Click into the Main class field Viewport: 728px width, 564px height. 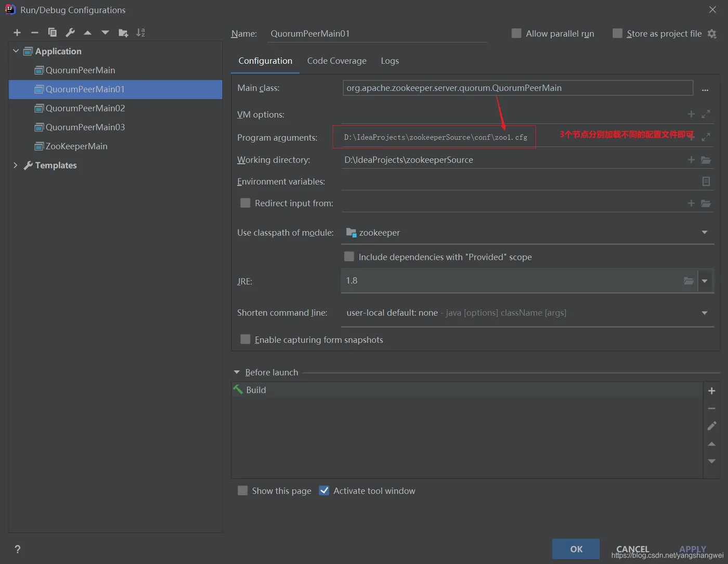click(518, 88)
